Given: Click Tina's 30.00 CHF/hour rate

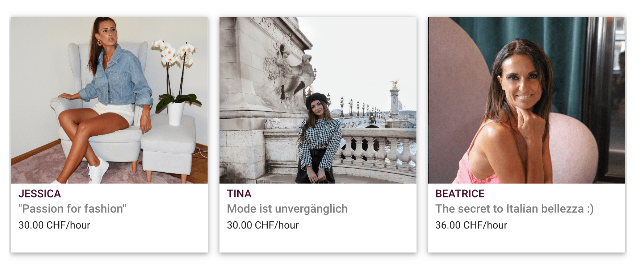Looking at the screenshot, I should pos(263,225).
